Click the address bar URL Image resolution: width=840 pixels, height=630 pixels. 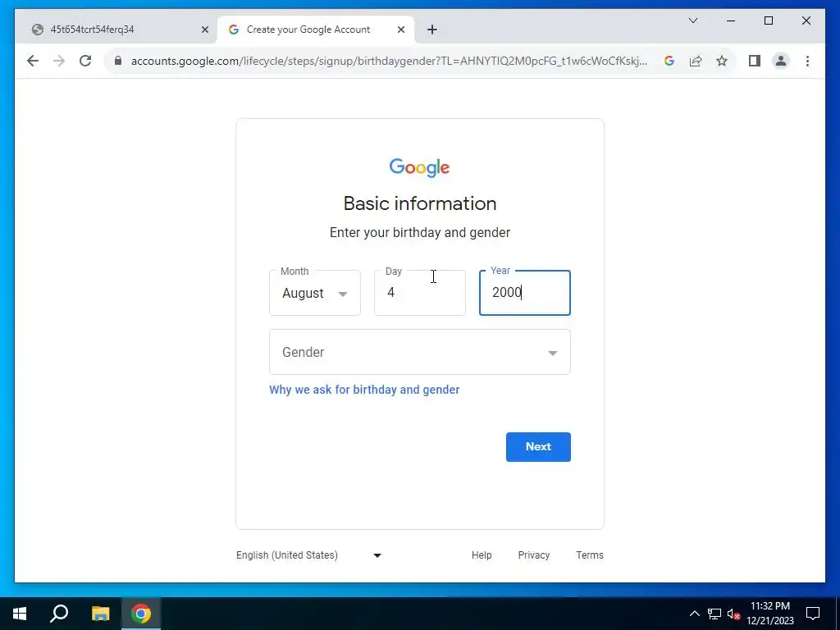389,61
